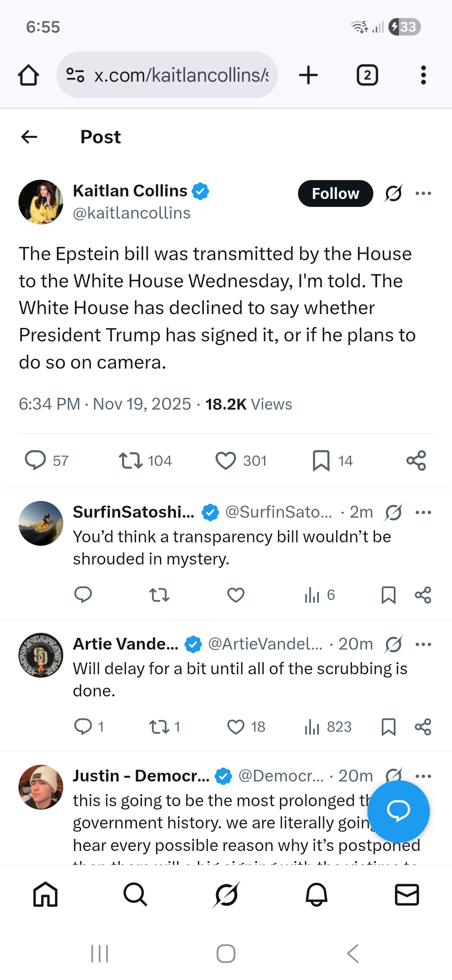This screenshot has height=980, width=452.
Task: Open the browser tab switcher showing 2
Action: pyautogui.click(x=367, y=75)
